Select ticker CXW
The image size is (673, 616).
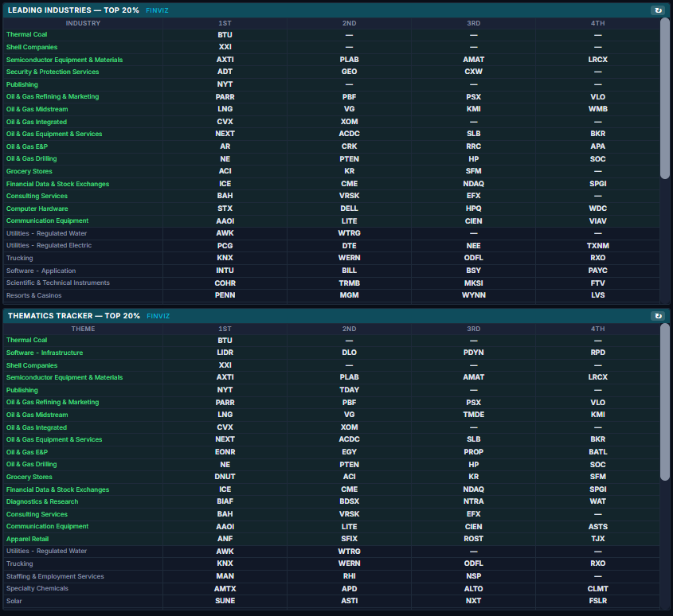(473, 72)
